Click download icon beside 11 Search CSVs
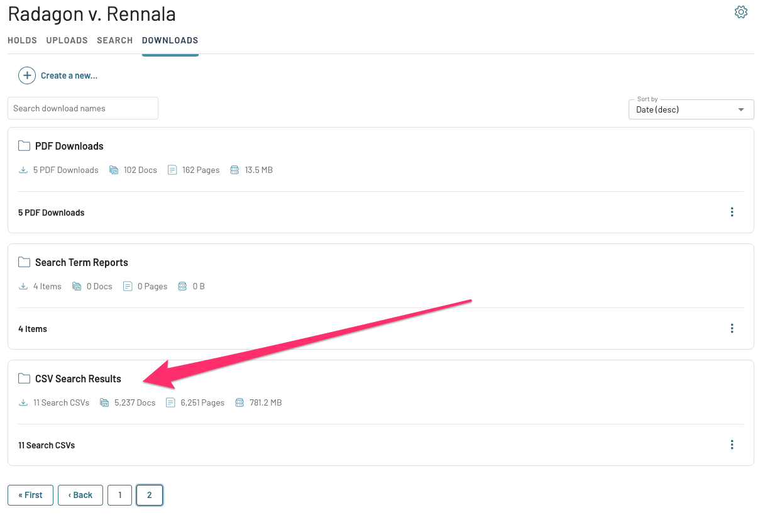 pyautogui.click(x=23, y=402)
